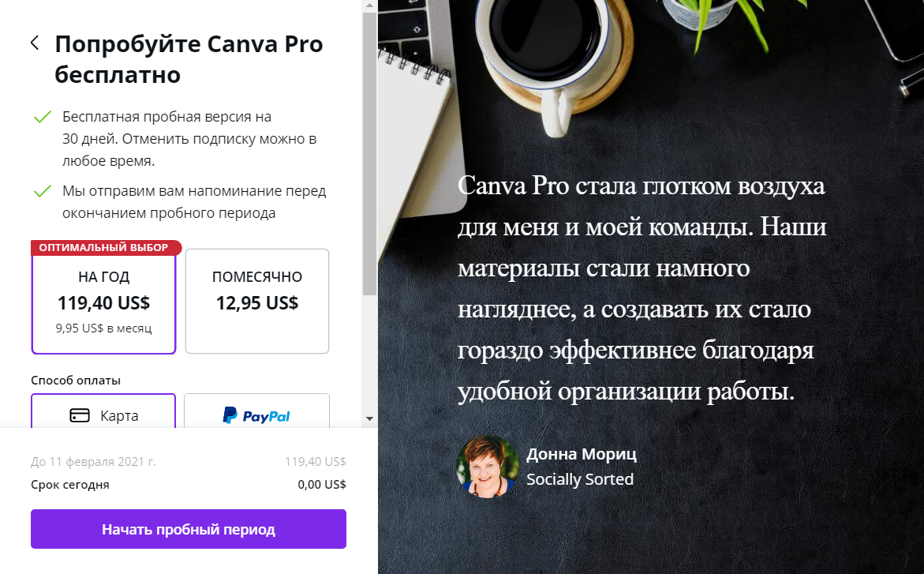Go back using the left arrow
Image resolution: width=924 pixels, height=574 pixels.
(x=35, y=43)
